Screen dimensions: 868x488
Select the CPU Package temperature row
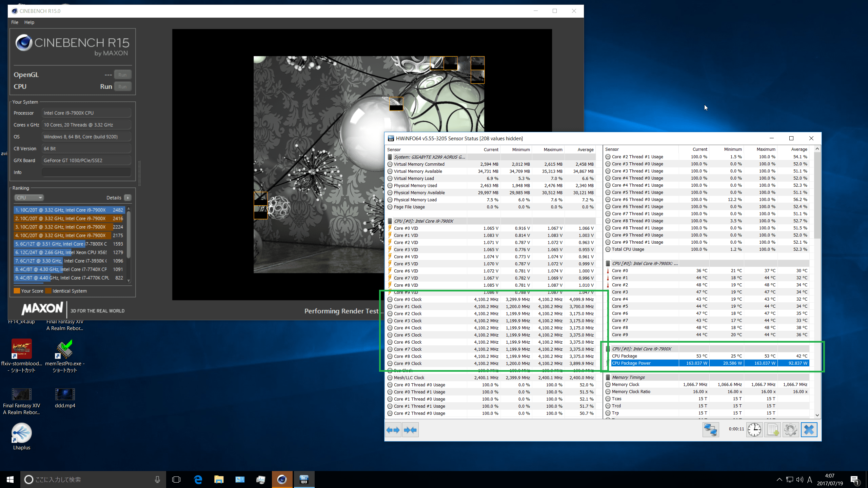[707, 356]
